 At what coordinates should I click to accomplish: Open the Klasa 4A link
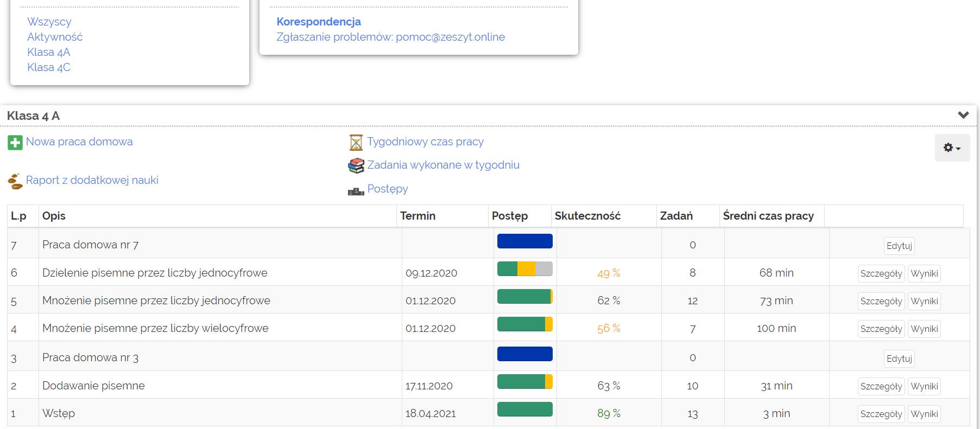(x=49, y=52)
